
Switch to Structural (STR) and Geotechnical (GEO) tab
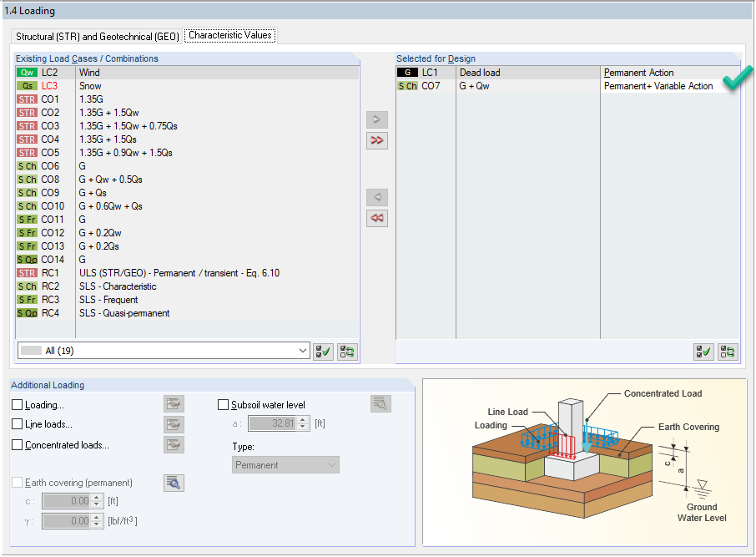tap(94, 36)
